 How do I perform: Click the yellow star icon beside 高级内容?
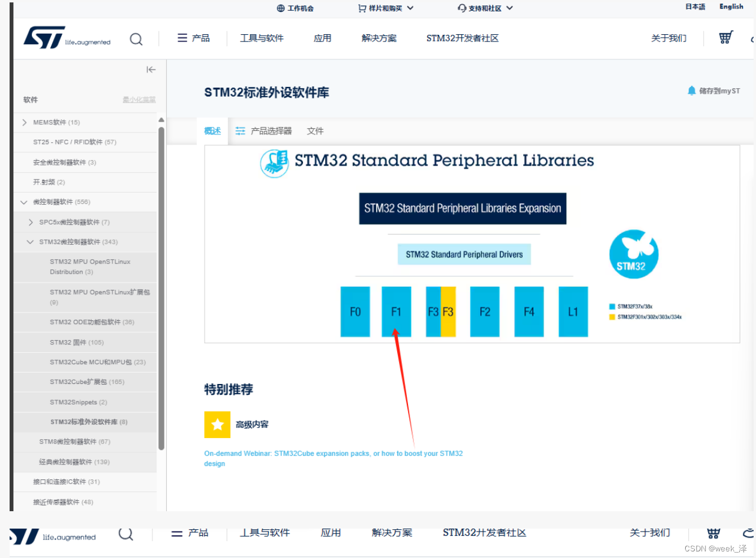[x=217, y=424]
